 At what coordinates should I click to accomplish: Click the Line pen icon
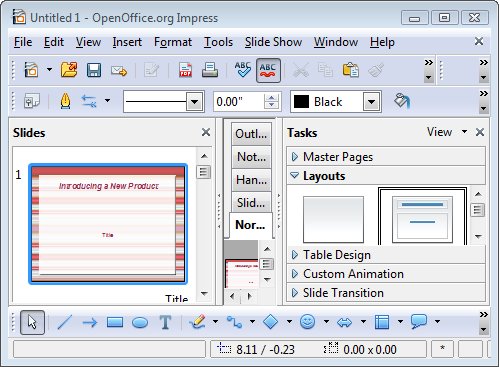click(x=65, y=101)
